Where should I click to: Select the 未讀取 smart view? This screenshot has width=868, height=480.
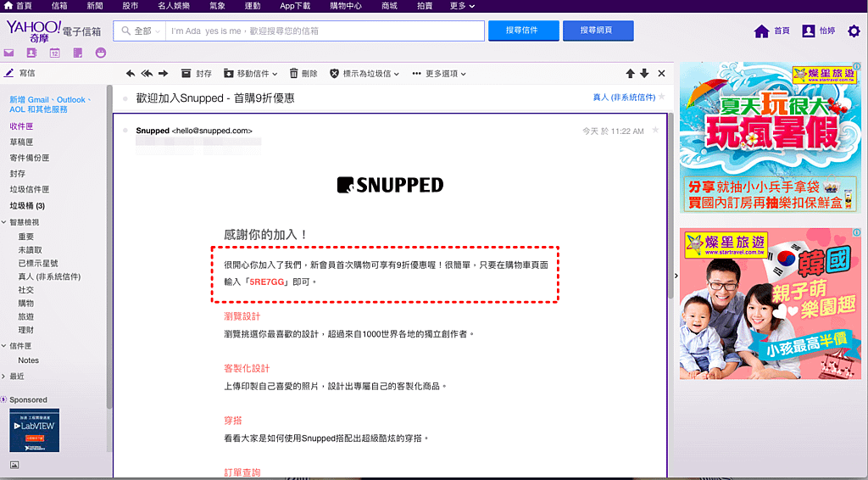(30, 250)
